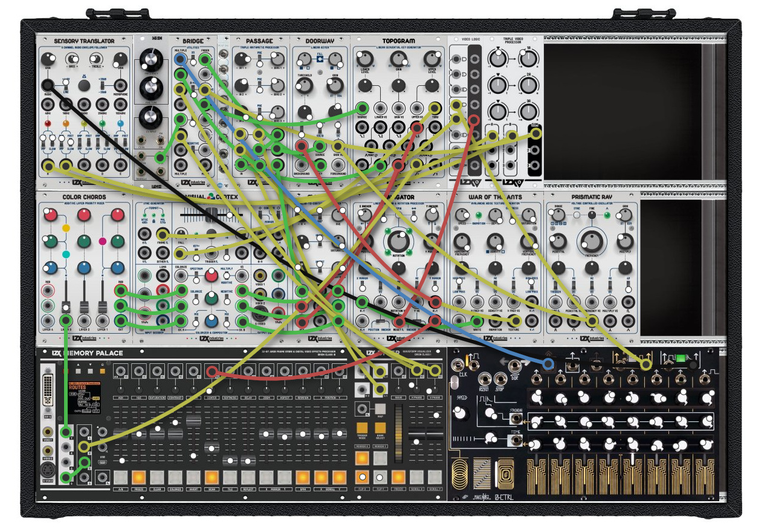Click the horizontal crossfader on Visual Cortex
The height and width of the screenshot is (532, 773).
(212, 216)
